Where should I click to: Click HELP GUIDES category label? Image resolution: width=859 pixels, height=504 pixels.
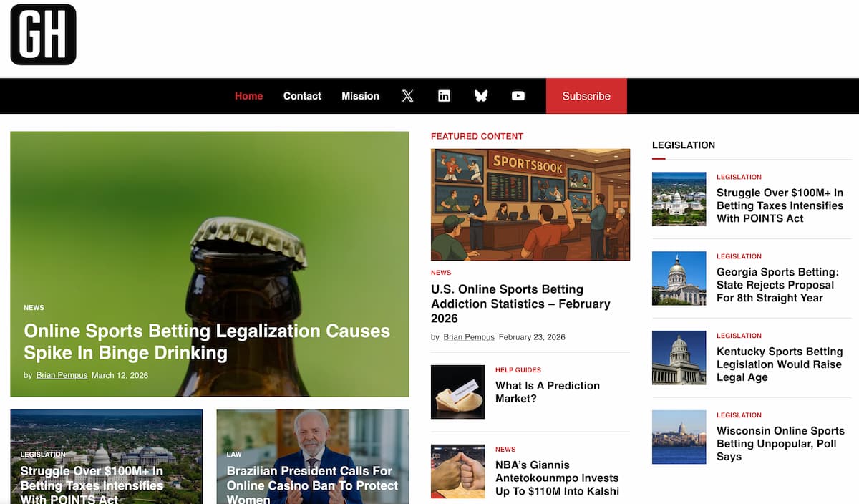(x=518, y=370)
